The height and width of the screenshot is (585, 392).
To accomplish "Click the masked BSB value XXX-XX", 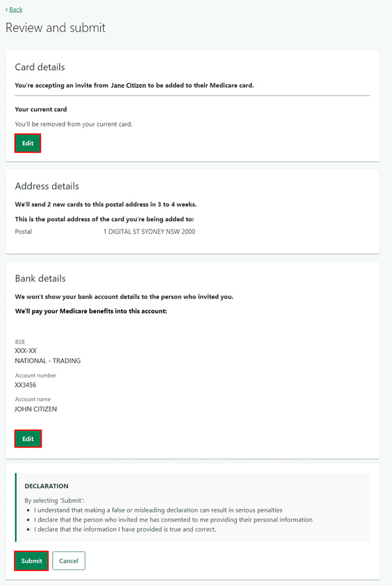I will (26, 351).
